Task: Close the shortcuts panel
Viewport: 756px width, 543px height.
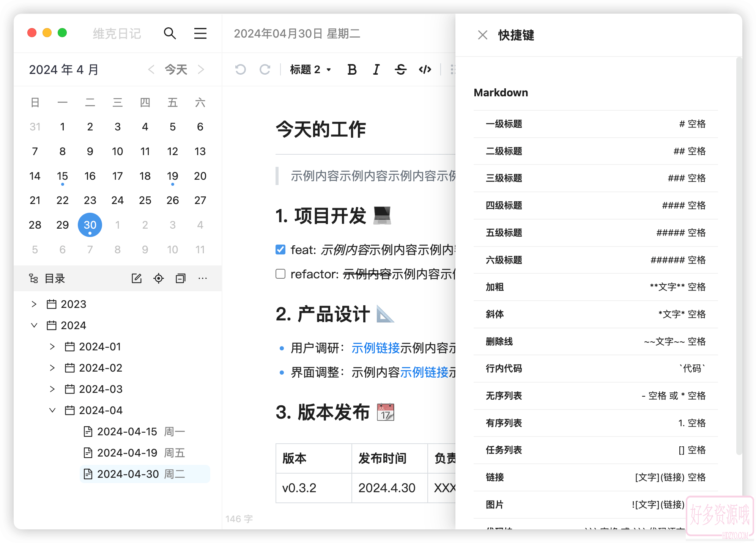Action: (482, 35)
